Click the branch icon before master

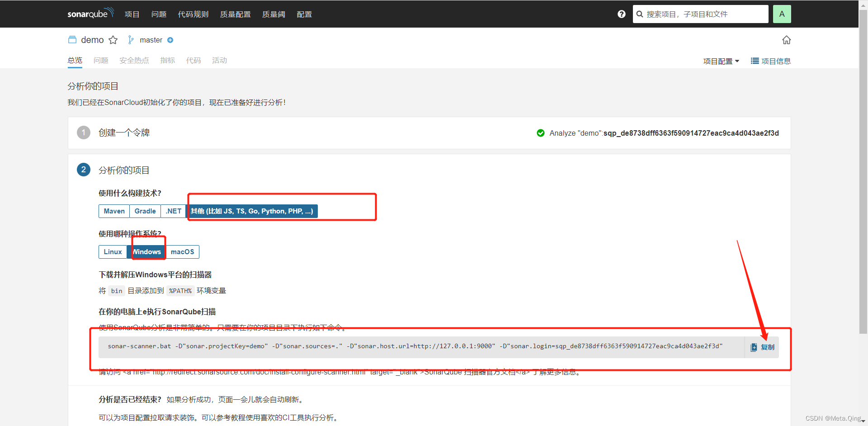point(131,40)
